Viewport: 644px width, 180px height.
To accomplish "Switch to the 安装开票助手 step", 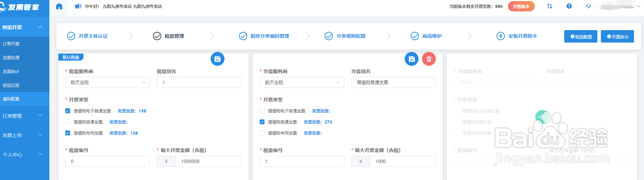I will tap(522, 36).
